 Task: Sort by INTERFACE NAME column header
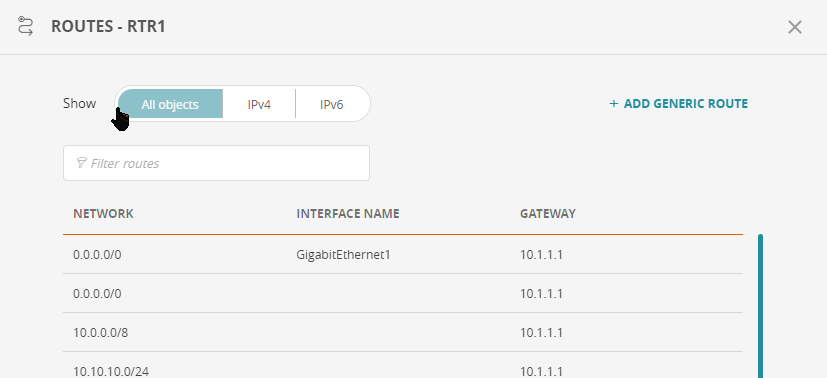point(348,214)
